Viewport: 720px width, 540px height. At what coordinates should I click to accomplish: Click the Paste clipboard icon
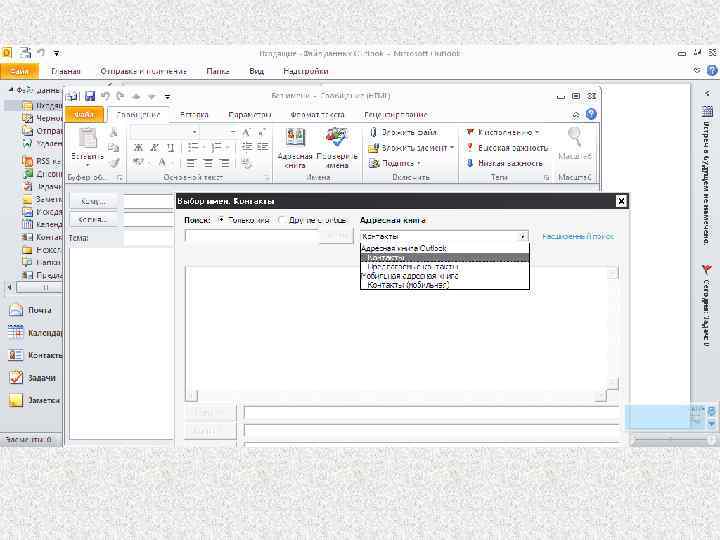pos(87,138)
